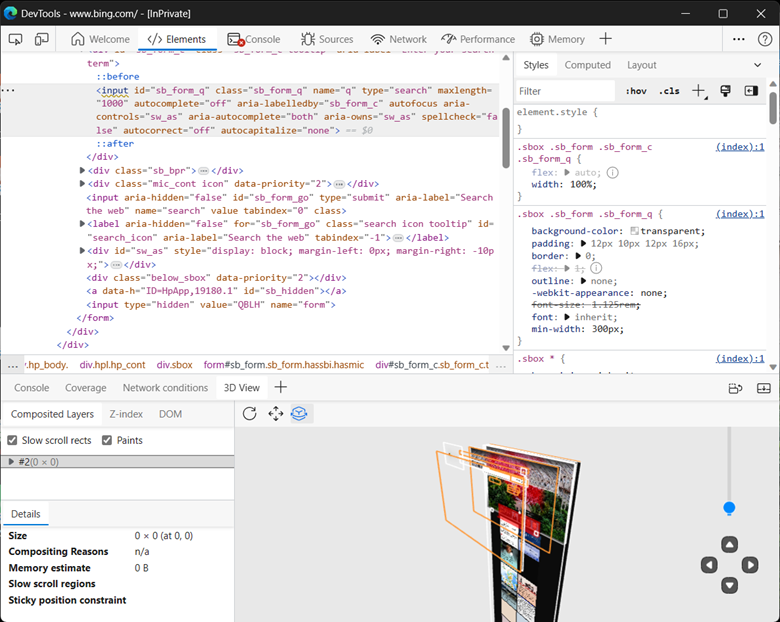Toggle the Slow scroll rects checkbox
Image resolution: width=780 pixels, height=622 pixels.
click(12, 440)
